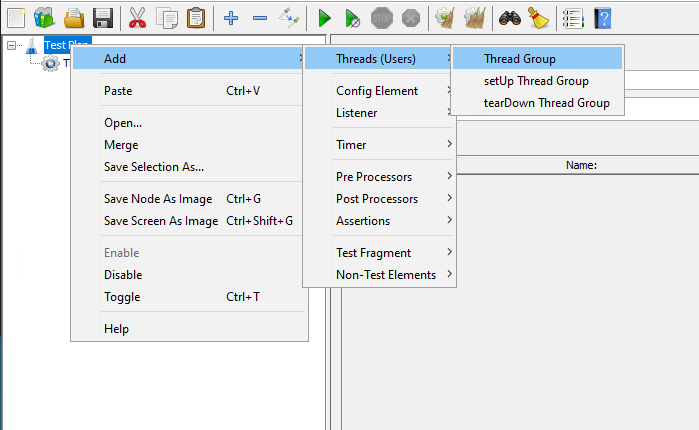Click the Search binoculars icon
Image resolution: width=699 pixels, height=430 pixels.
coord(510,17)
